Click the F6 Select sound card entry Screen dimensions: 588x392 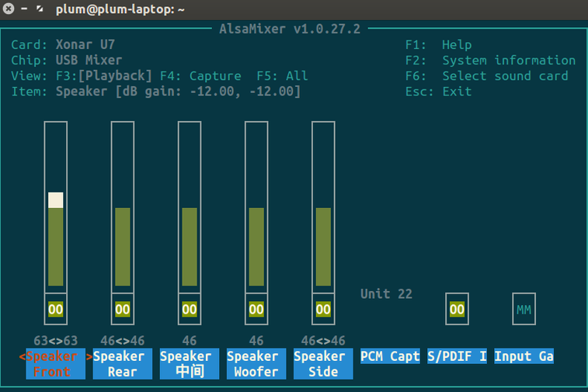point(486,76)
